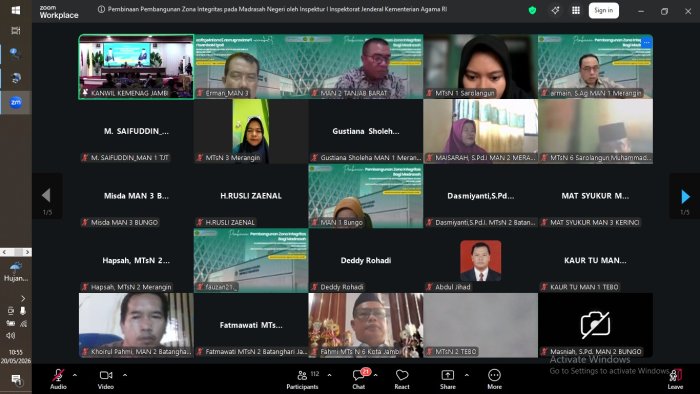Open the Windows Start button
Screen dimensions: 700x394
tap(16, 10)
